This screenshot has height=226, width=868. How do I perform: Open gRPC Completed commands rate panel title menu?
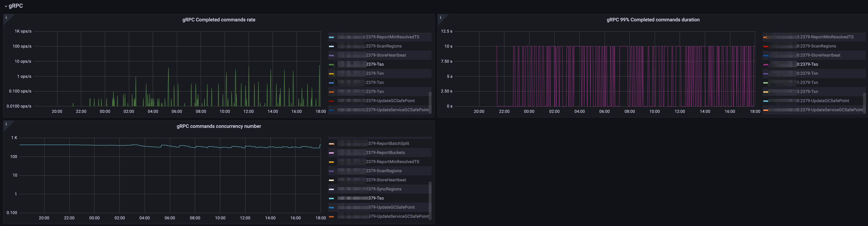(x=219, y=20)
